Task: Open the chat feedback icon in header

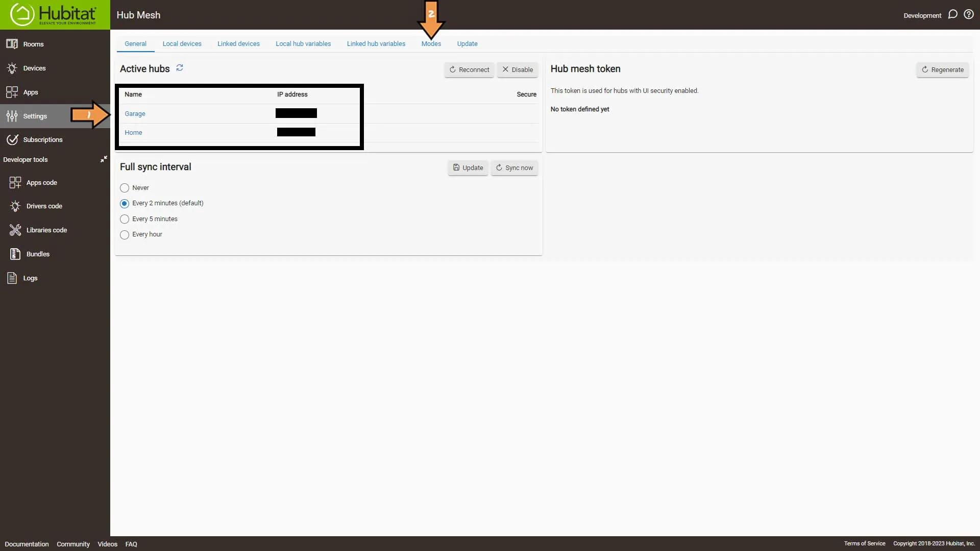Action: (952, 14)
